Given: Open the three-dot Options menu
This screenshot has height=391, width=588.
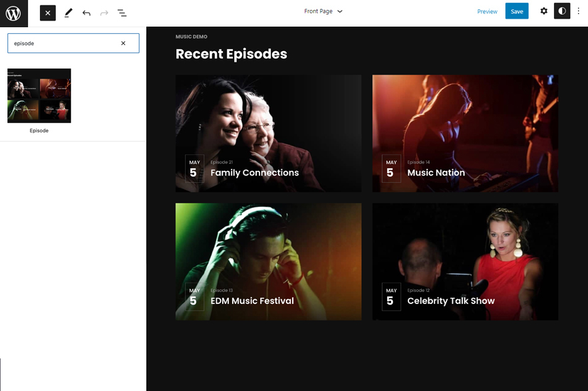Looking at the screenshot, I should 578,11.
